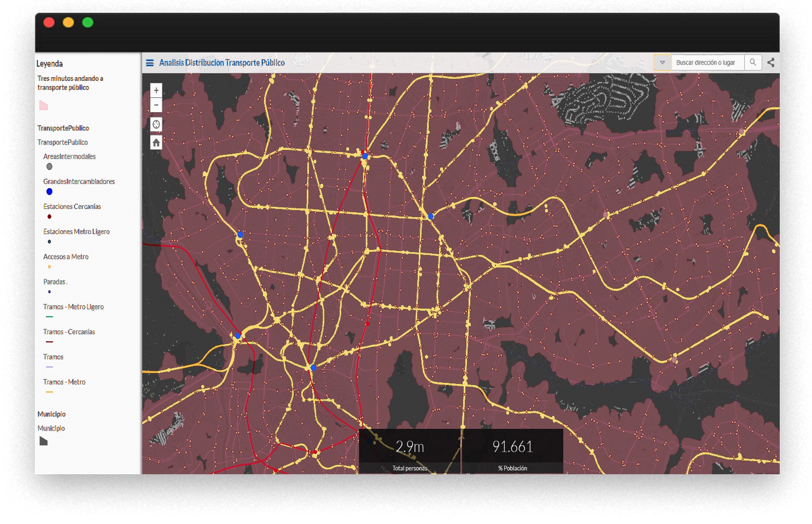Open the hamburger menu beside the app title
Viewport: 812px width, 524px height.
point(150,63)
